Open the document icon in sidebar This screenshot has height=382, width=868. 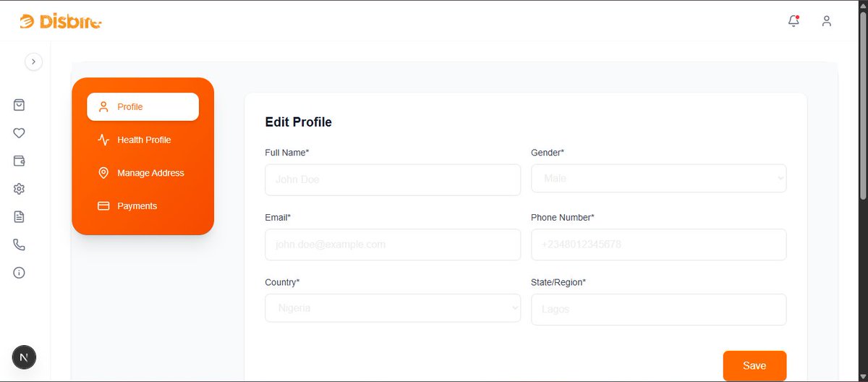[20, 216]
